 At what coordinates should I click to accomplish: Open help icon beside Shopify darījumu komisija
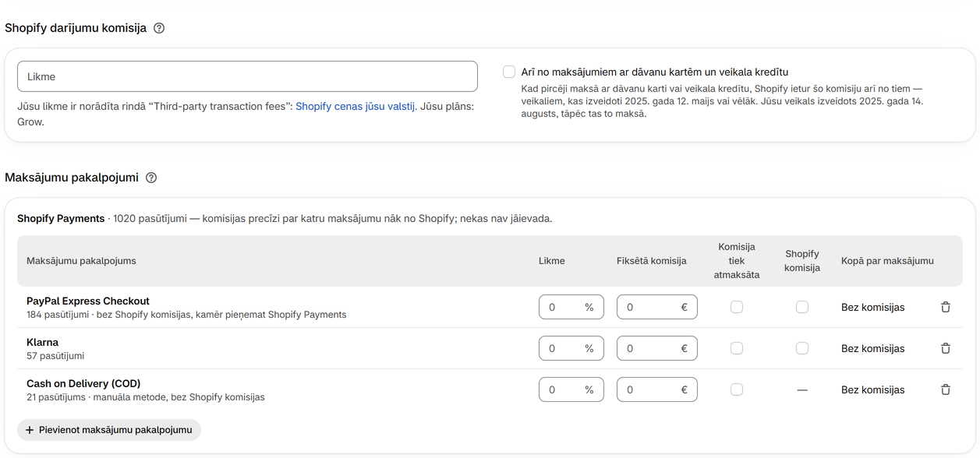click(x=159, y=28)
